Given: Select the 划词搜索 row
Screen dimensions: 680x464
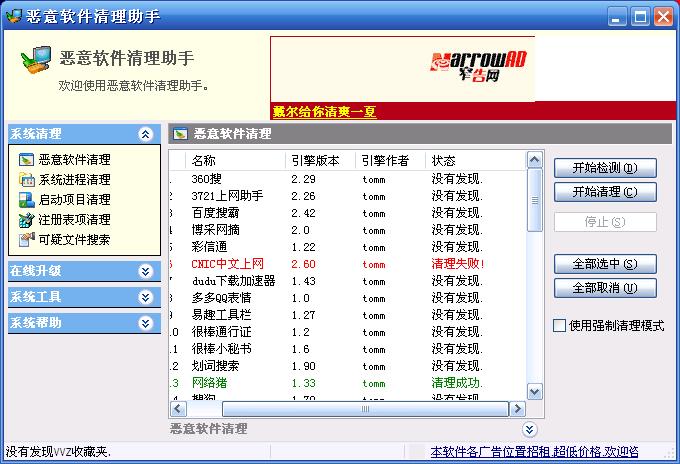Looking at the screenshot, I should click(x=347, y=366).
